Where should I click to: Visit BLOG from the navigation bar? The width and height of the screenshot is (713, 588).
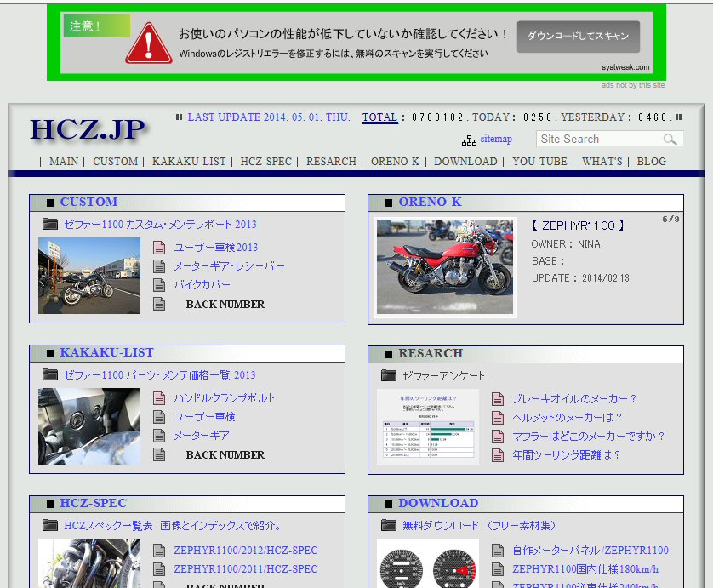point(651,162)
